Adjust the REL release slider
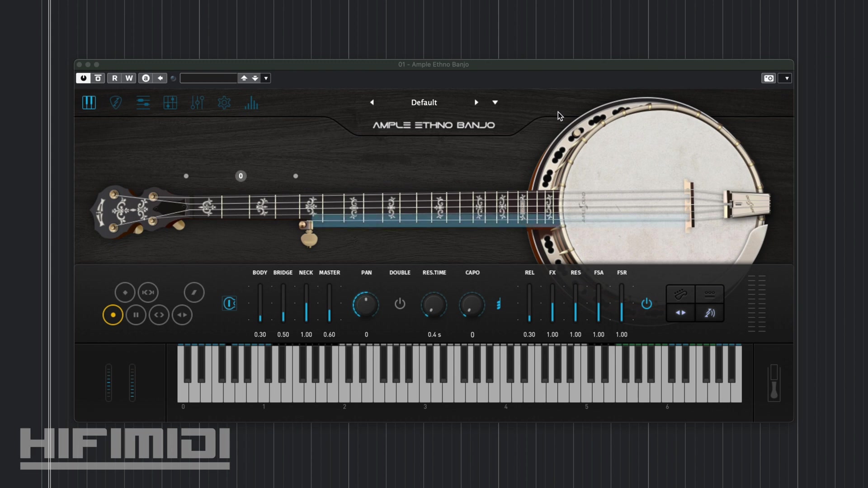868x488 pixels. (529, 303)
